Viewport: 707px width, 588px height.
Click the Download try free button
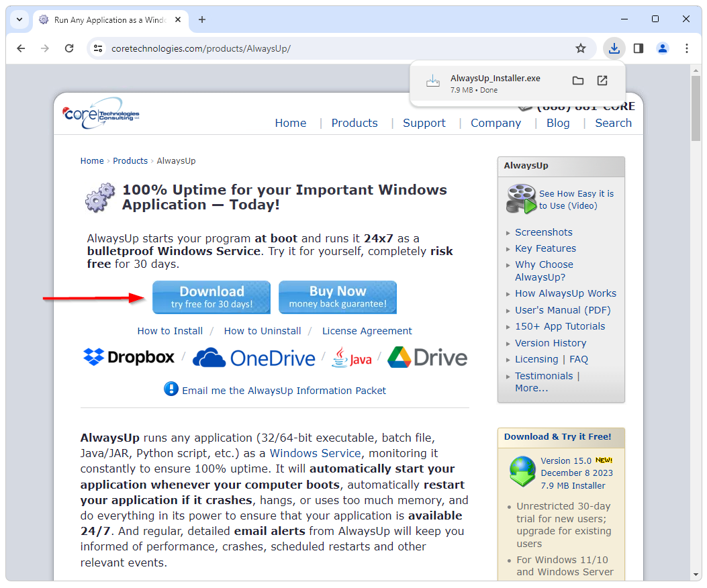(x=211, y=297)
